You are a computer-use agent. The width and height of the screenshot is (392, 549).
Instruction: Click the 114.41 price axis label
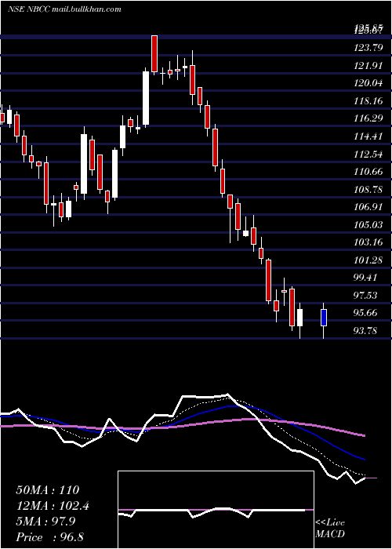[x=368, y=136]
